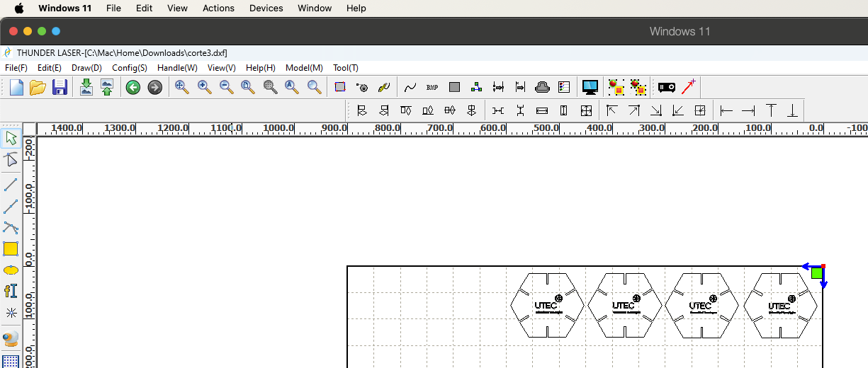Choose the Ellipse drawing tool
The image size is (868, 368).
(11, 270)
